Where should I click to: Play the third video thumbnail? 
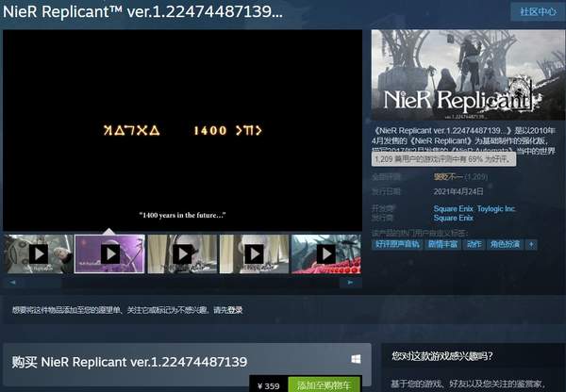point(181,253)
